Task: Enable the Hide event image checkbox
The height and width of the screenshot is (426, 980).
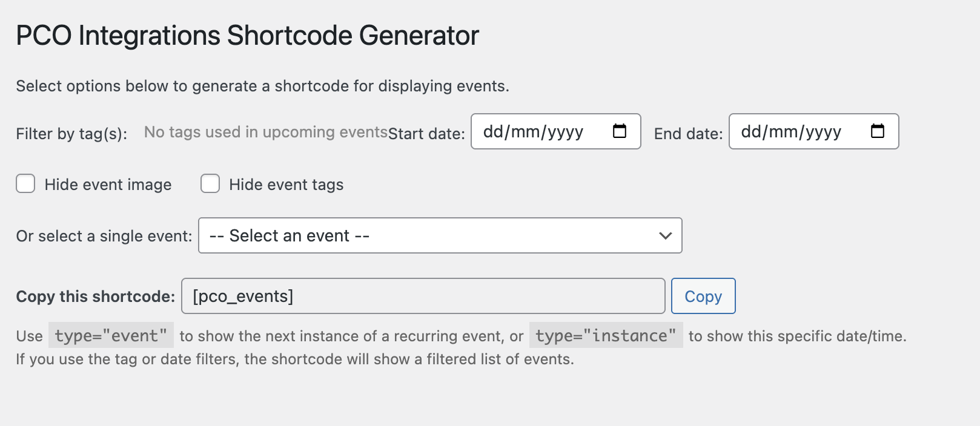Action: [25, 183]
